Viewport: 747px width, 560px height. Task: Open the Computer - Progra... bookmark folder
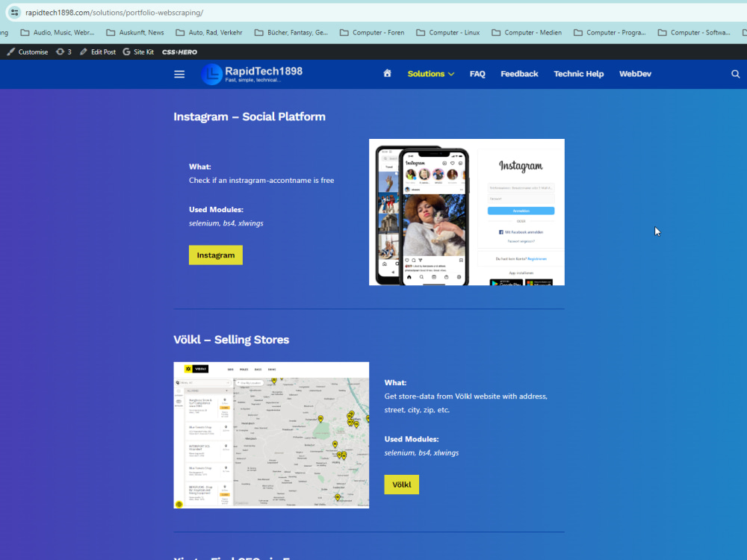pos(610,32)
